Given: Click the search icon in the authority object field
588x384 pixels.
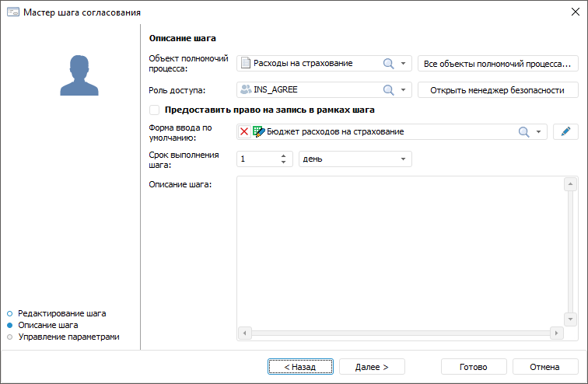Looking at the screenshot, I should pos(389,64).
